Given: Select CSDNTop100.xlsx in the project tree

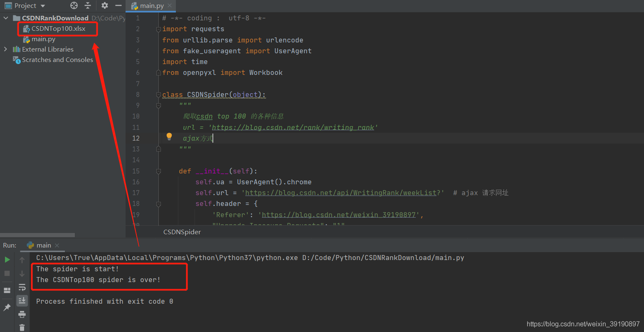Looking at the screenshot, I should (58, 29).
